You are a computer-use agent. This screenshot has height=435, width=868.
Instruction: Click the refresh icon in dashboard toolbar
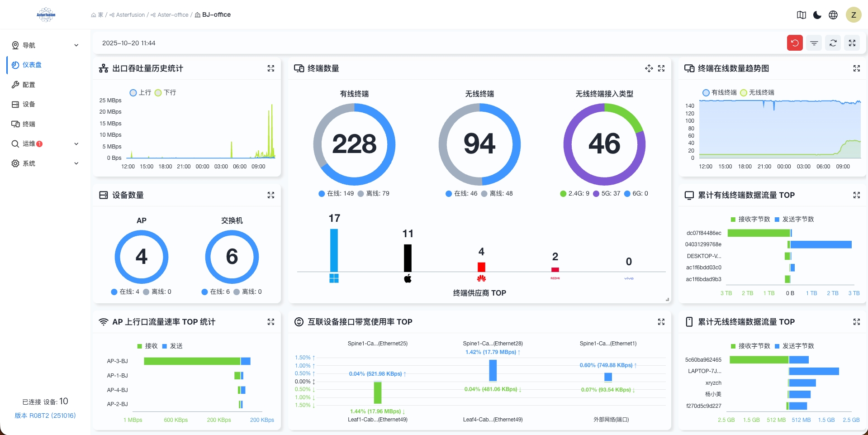tap(833, 43)
